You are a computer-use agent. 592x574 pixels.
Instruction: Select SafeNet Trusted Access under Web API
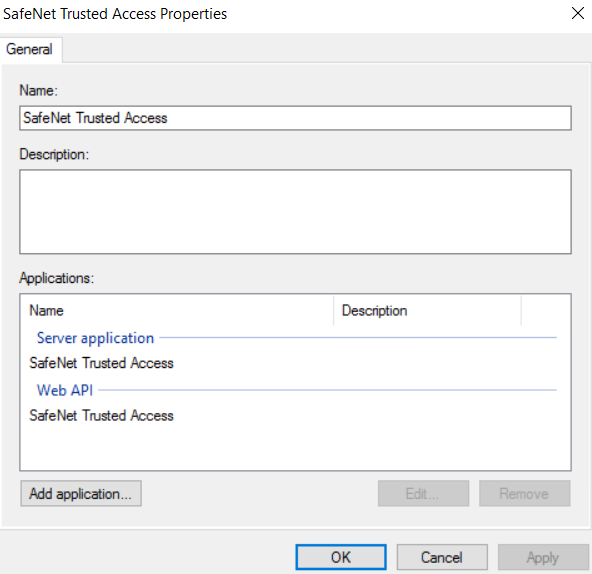tap(102, 416)
